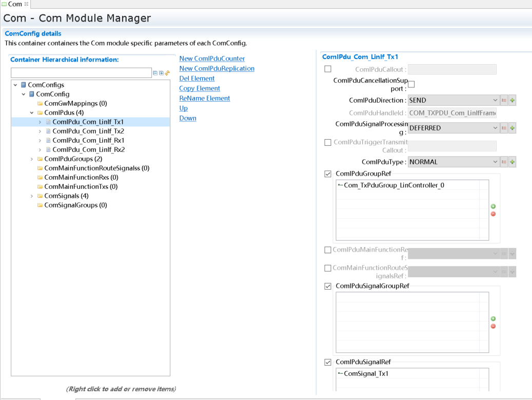The height and width of the screenshot is (400, 532).
Task: Click green add icon in ComIPduSignalGroupRef
Action: pos(493,319)
